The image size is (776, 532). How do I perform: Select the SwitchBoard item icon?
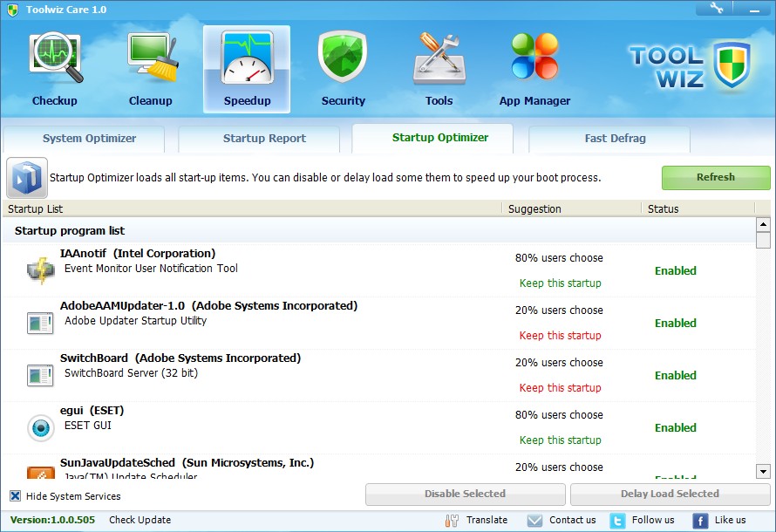pyautogui.click(x=40, y=376)
